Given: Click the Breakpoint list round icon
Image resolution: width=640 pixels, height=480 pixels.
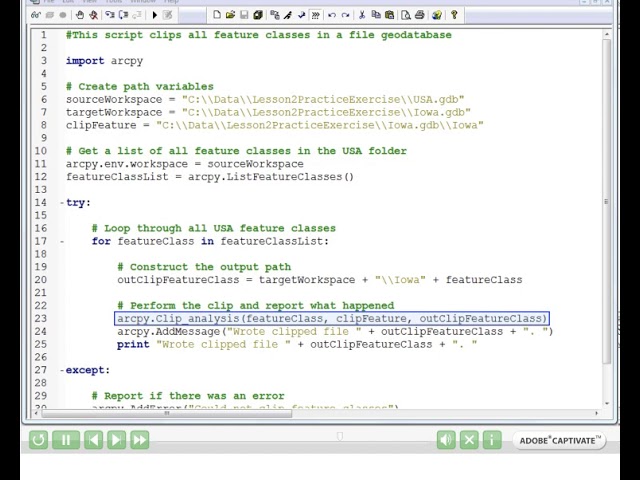Looking at the screenshot, I should 62,15.
